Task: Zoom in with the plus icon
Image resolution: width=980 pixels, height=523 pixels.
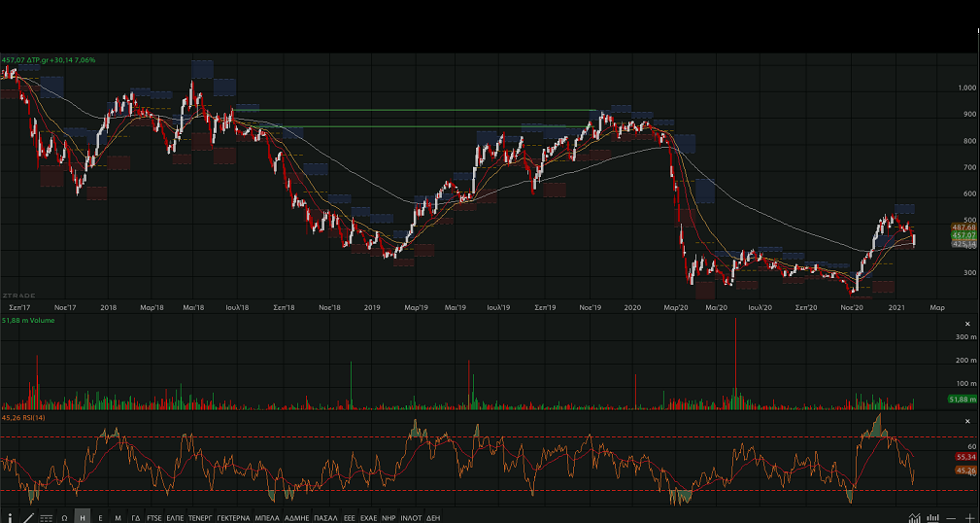Action: 969,518
